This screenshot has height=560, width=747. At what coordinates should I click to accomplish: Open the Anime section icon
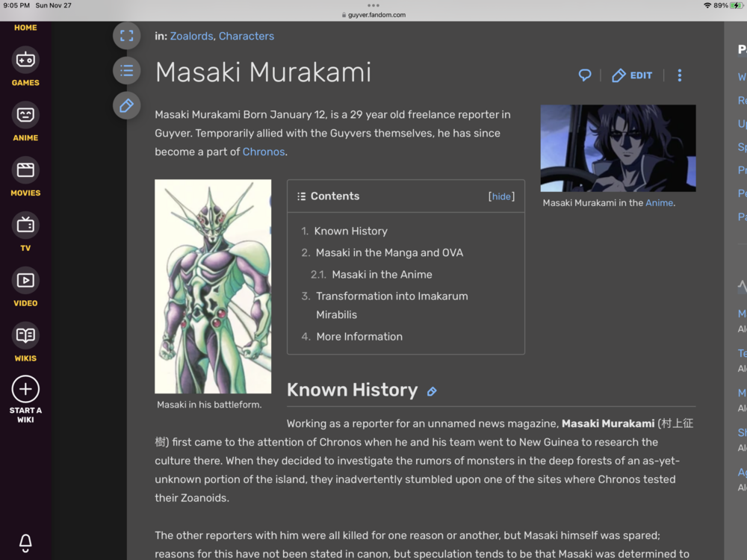tap(25, 115)
